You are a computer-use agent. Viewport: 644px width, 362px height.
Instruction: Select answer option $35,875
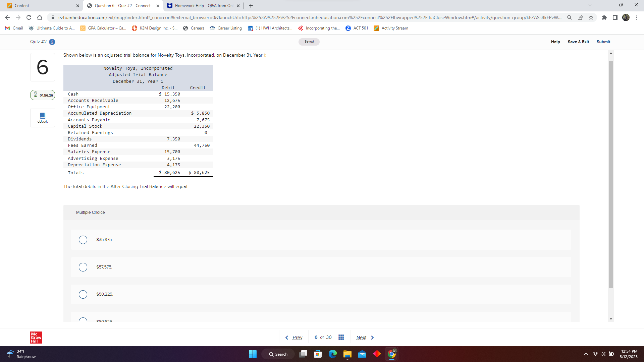click(x=83, y=240)
